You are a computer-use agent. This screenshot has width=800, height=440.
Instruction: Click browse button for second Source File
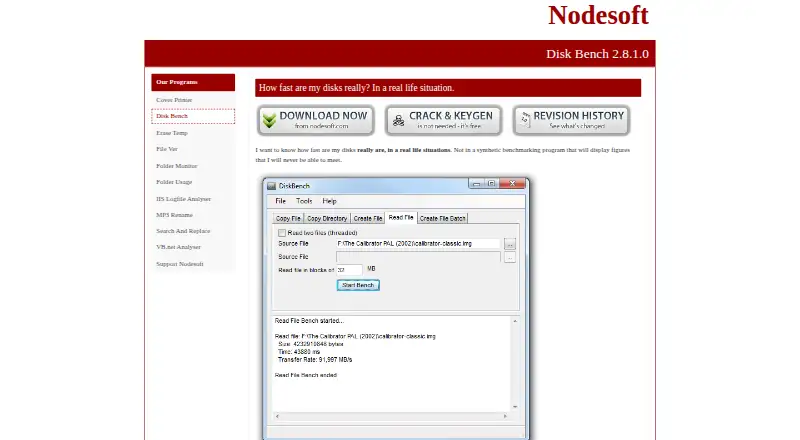coord(510,257)
